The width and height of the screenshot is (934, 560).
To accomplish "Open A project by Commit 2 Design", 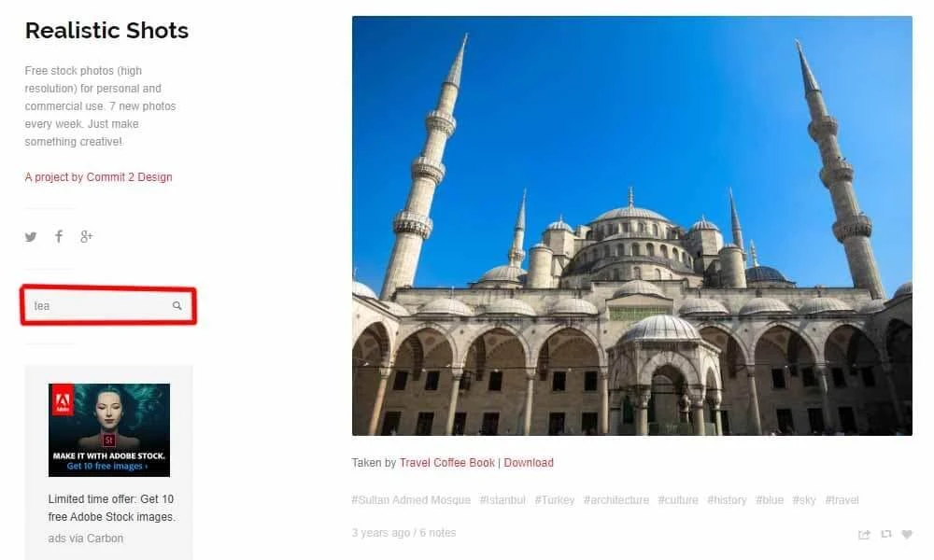I will 98,176.
